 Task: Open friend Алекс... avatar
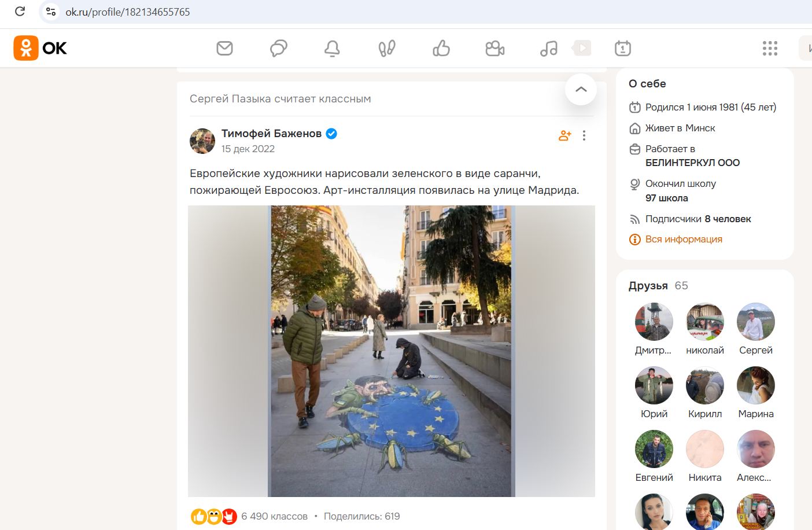coord(756,449)
